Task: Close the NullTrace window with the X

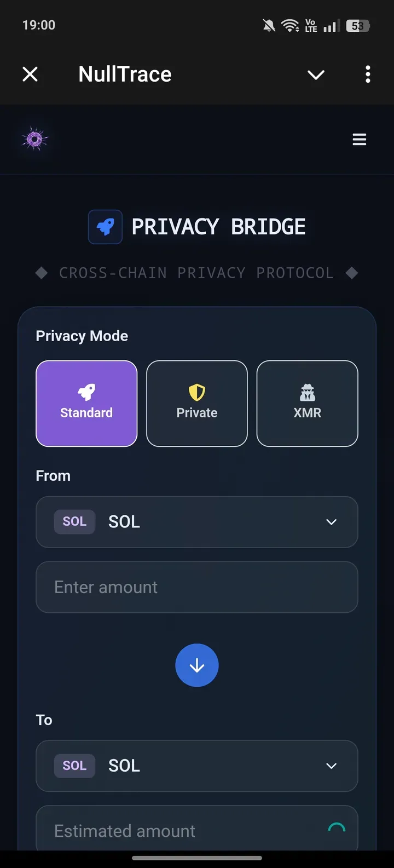Action: click(x=30, y=74)
